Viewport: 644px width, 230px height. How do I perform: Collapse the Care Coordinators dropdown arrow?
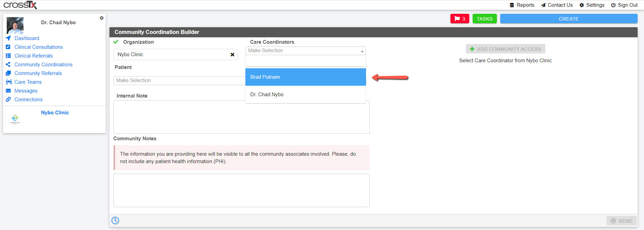tap(362, 51)
